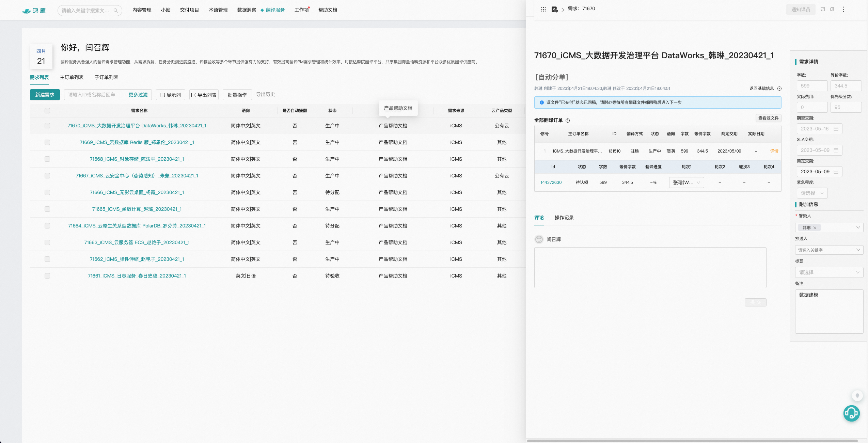
Task: Open the 操作记录 tab
Action: coord(564,218)
